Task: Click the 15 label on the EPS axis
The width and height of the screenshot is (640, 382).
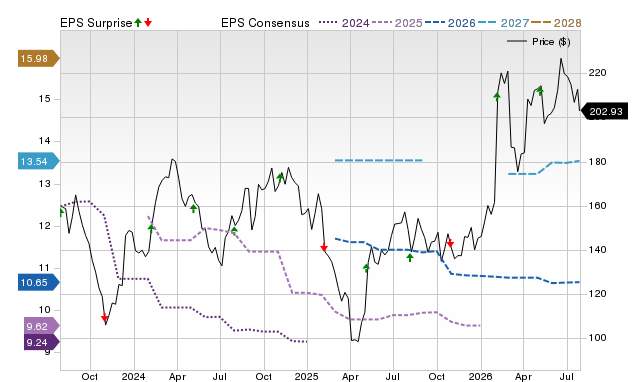Action: [x=44, y=99]
